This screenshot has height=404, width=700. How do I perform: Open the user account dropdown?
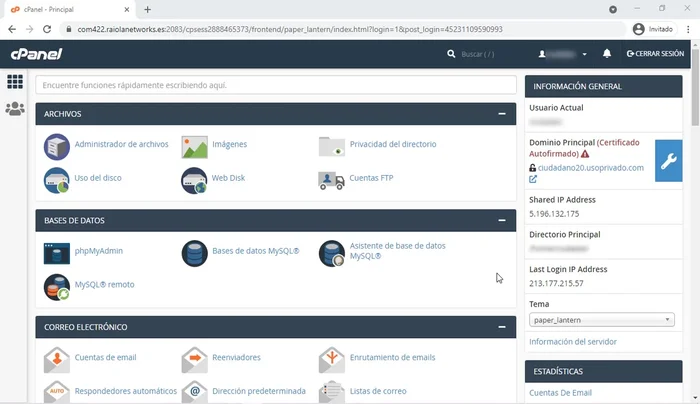[562, 54]
